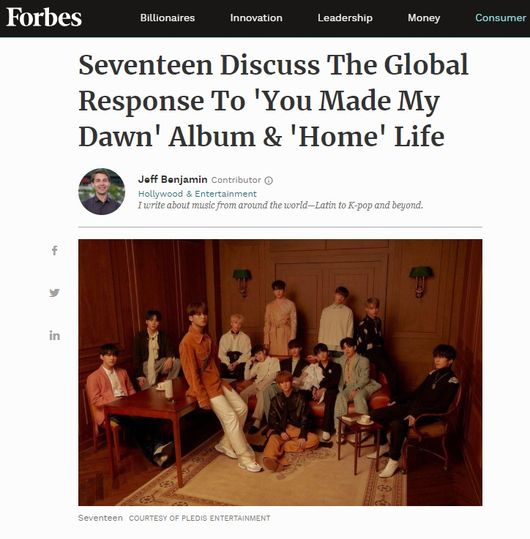
Task: Open the Billionaires menu
Action: [167, 18]
